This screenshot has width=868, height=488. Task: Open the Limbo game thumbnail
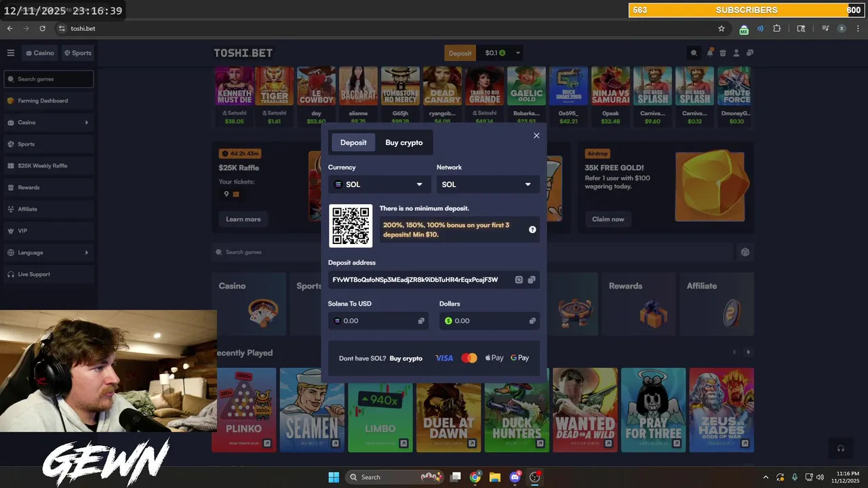[x=380, y=410]
